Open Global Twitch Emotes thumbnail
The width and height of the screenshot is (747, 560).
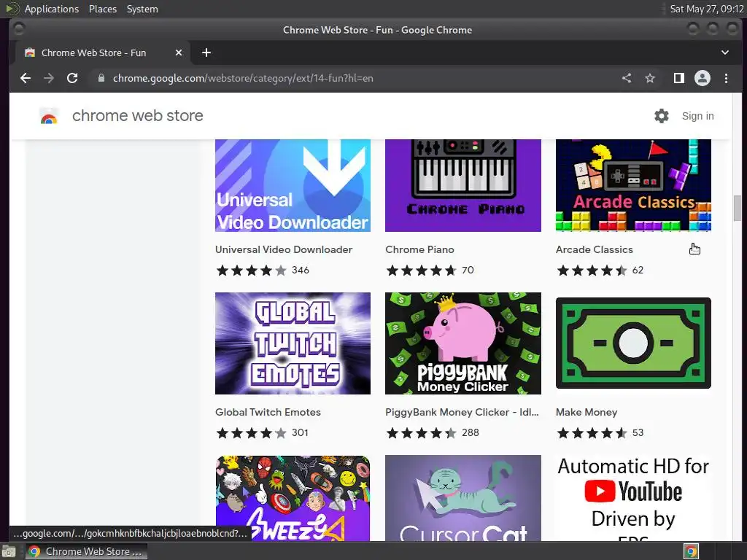(x=293, y=343)
